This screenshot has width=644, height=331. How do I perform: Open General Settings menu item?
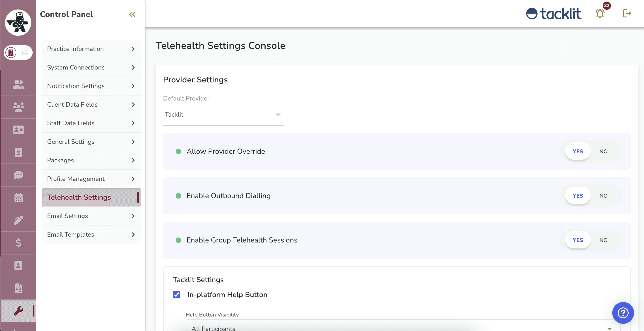(x=91, y=142)
